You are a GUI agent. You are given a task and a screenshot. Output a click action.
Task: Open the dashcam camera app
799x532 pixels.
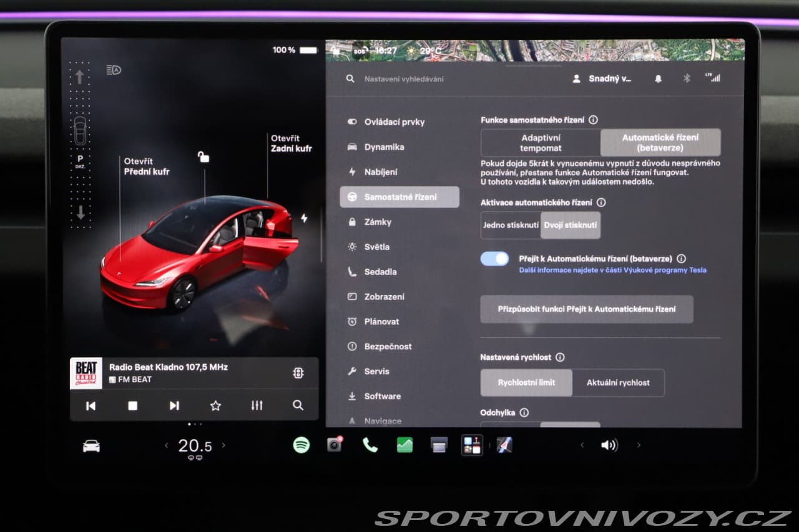tap(335, 444)
